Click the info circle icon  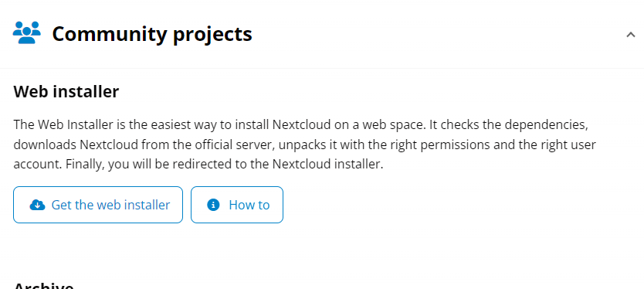pos(213,205)
